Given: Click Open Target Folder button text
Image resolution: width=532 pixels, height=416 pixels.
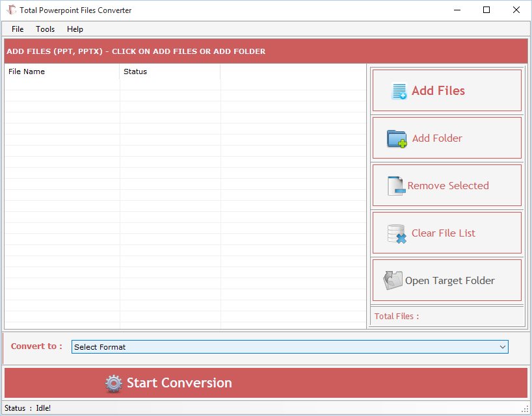Looking at the screenshot, I should pos(450,281).
